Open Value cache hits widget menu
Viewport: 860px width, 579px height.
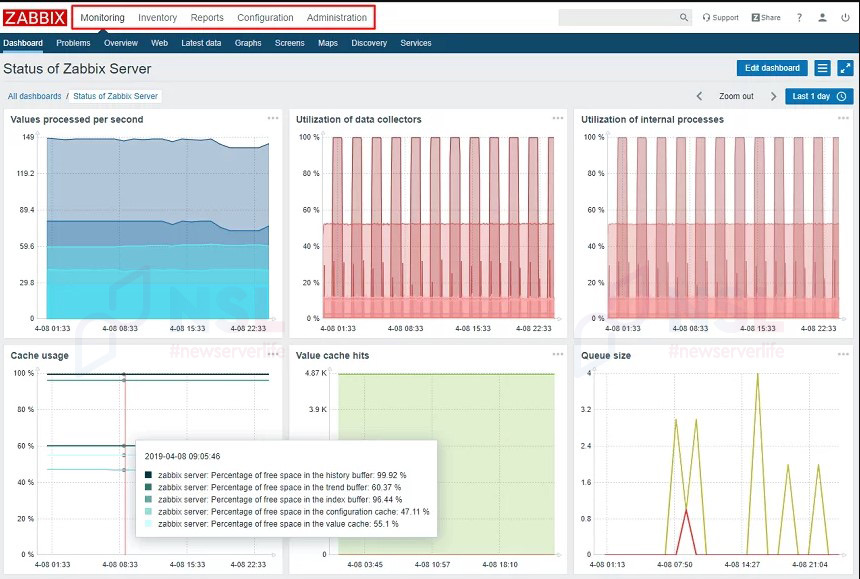(x=558, y=354)
